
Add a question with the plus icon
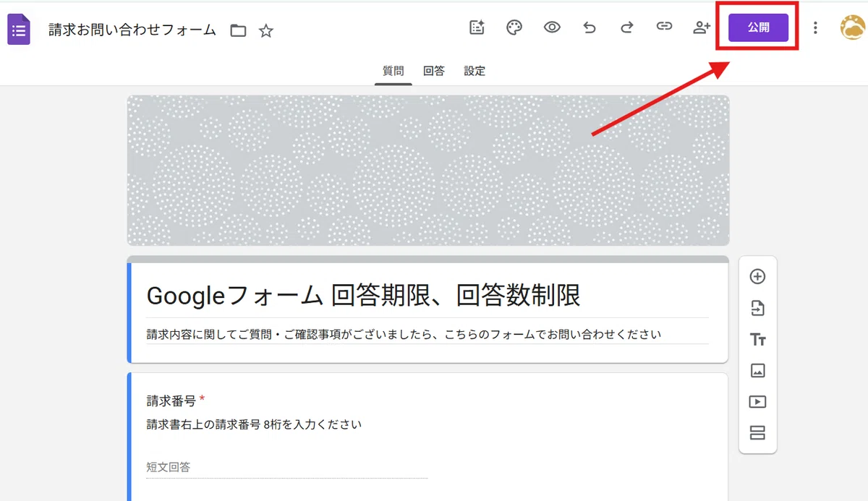click(x=757, y=276)
